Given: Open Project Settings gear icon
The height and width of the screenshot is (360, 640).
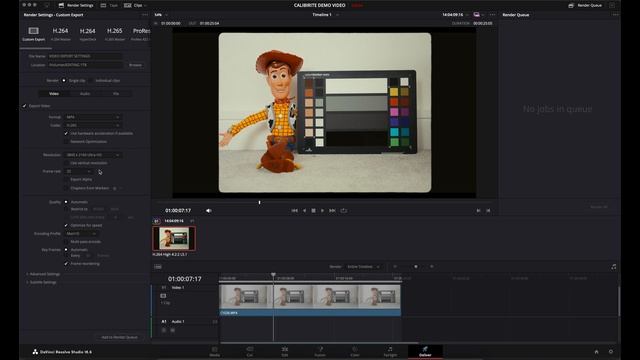Looking at the screenshot, I should click(611, 351).
